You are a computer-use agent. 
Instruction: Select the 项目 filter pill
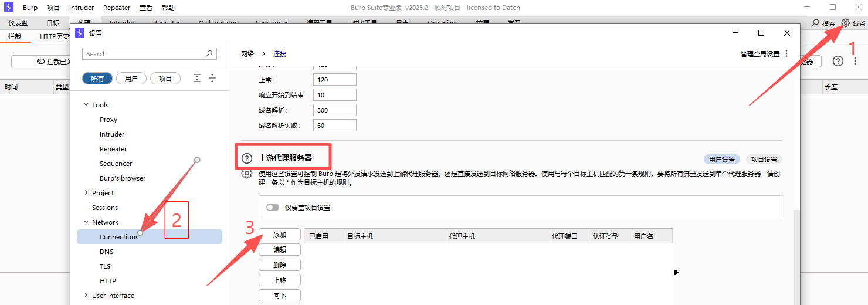tap(165, 79)
